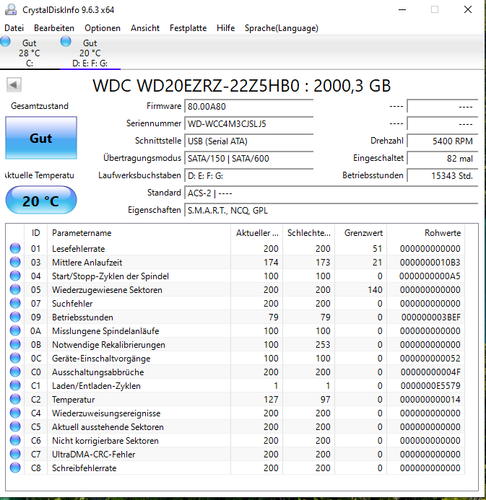This screenshot has height=500, width=486.
Task: Click status circle for Start/Stopp-Zyklen der Spindel
Action: pos(15,276)
